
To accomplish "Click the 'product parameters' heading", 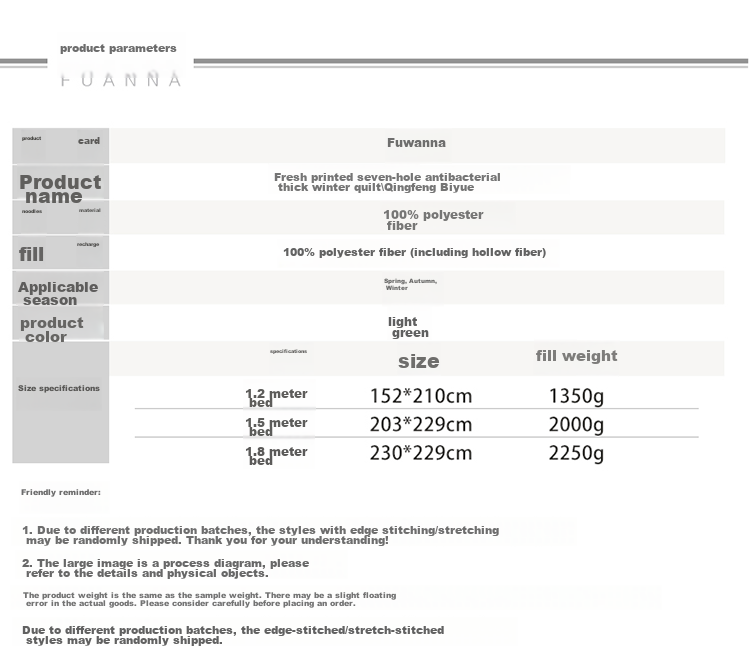I will (x=118, y=48).
